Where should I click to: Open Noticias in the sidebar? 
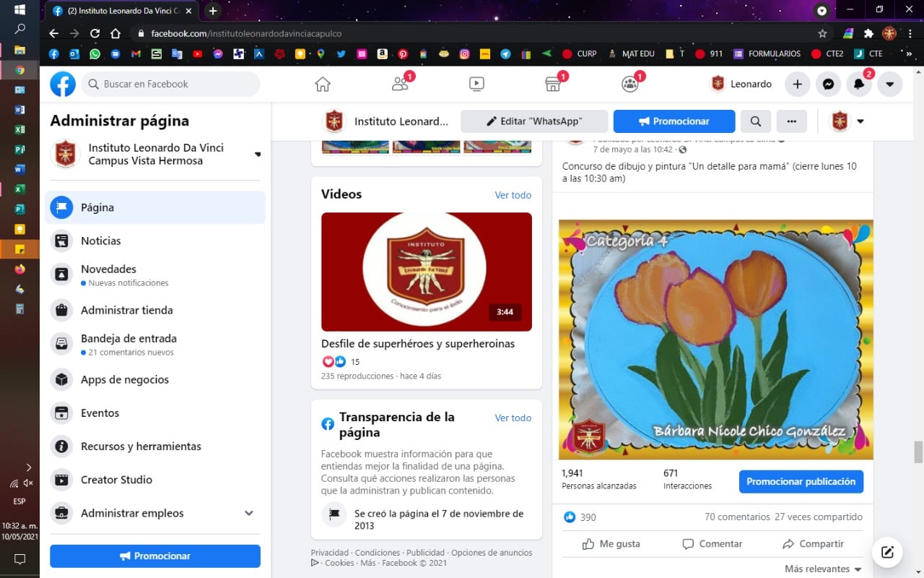click(155, 241)
